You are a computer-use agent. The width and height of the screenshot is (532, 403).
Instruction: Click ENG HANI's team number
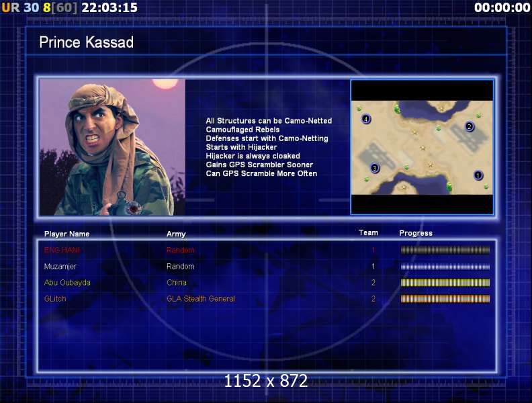373,250
